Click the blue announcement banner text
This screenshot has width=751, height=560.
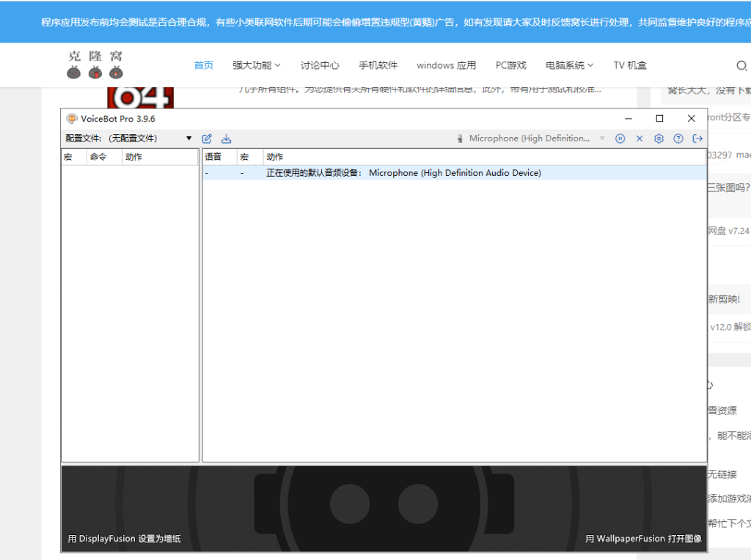point(395,23)
